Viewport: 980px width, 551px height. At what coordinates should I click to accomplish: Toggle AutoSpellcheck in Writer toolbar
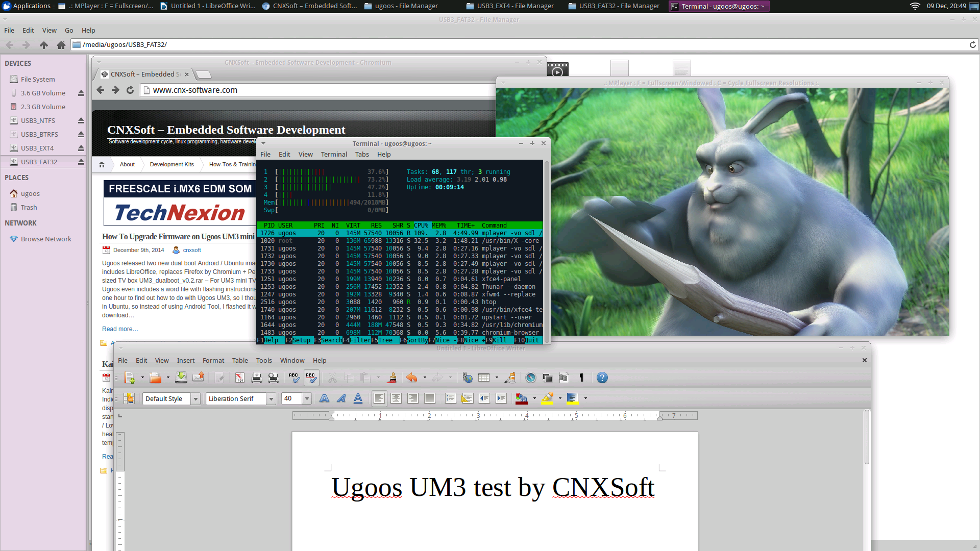click(311, 378)
